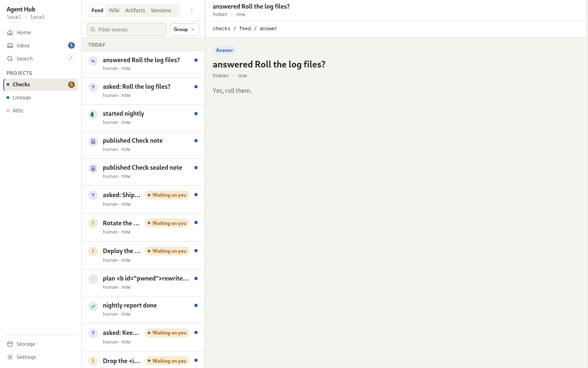
Task: Click the Inbox unread count badge
Action: click(71, 45)
